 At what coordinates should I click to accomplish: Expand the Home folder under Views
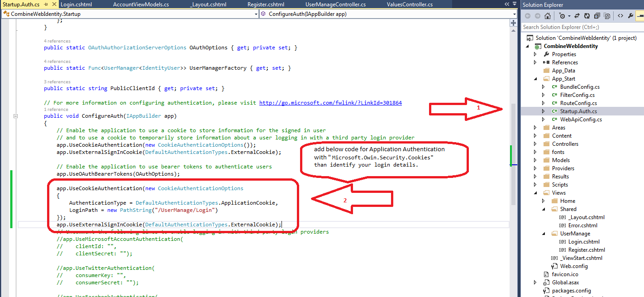[x=544, y=201]
